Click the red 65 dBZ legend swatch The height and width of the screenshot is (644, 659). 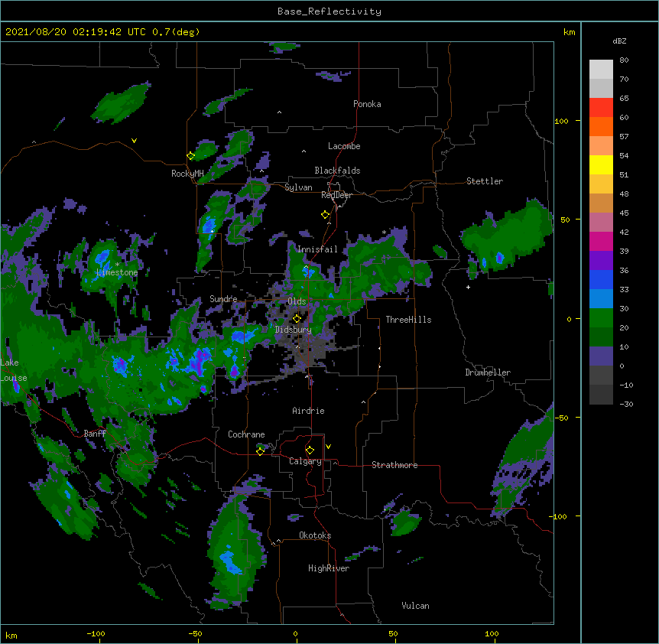[x=601, y=108]
